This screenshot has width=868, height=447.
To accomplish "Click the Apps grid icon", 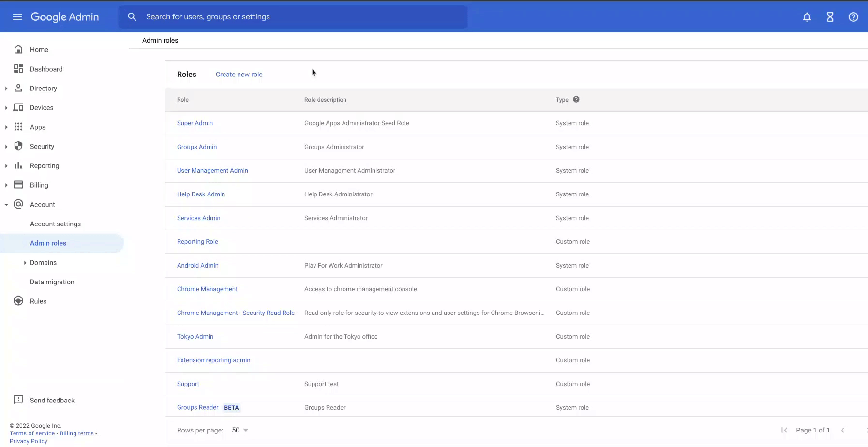I will click(18, 127).
